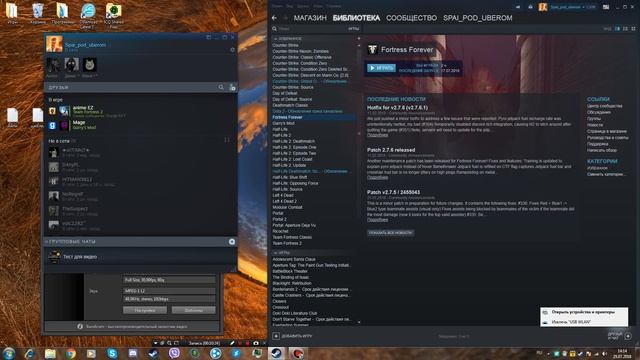The width and height of the screenshot is (640, 360).
Task: Go back with Steam's back arrow
Action: [274, 18]
